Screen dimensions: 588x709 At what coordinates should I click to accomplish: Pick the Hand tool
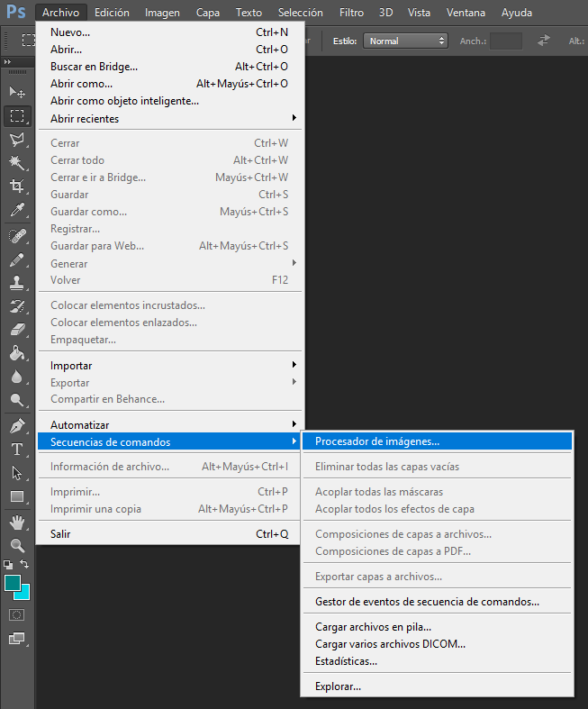coord(17,522)
